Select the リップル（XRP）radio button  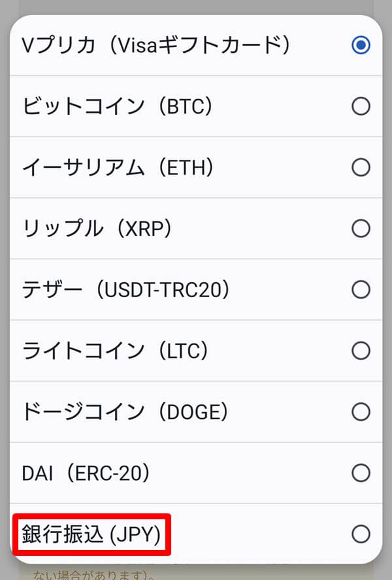click(361, 229)
